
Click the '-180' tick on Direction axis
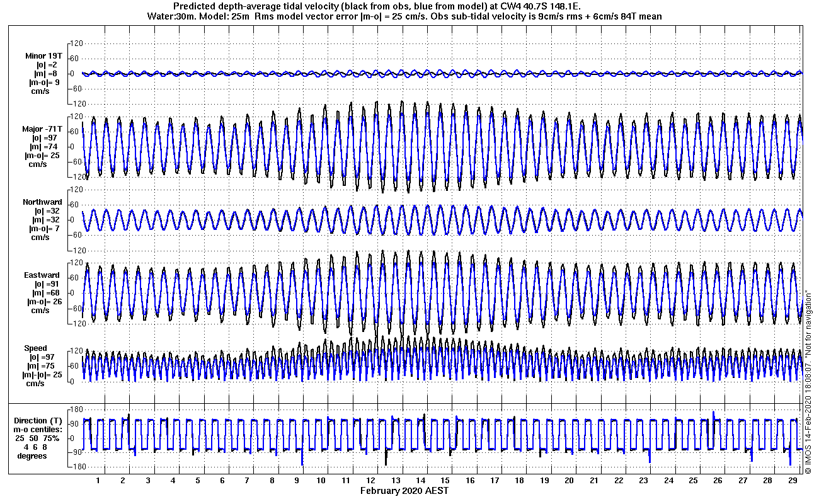click(76, 467)
